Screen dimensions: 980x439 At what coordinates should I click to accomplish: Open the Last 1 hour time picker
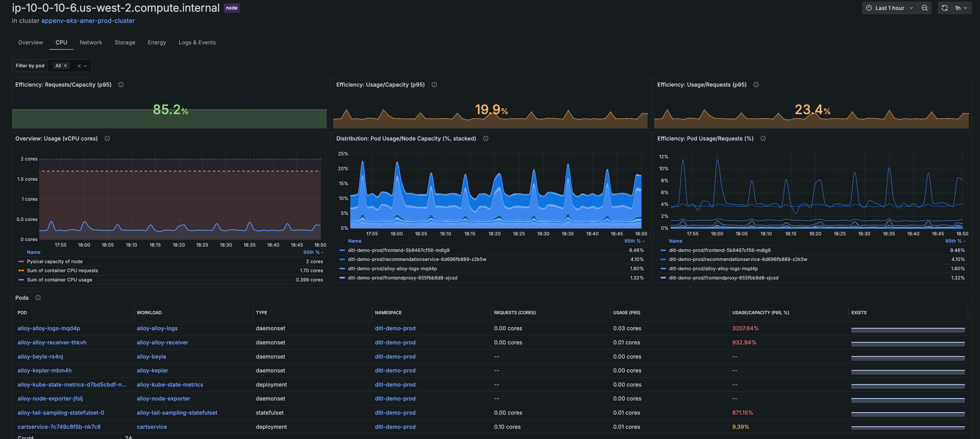point(889,8)
